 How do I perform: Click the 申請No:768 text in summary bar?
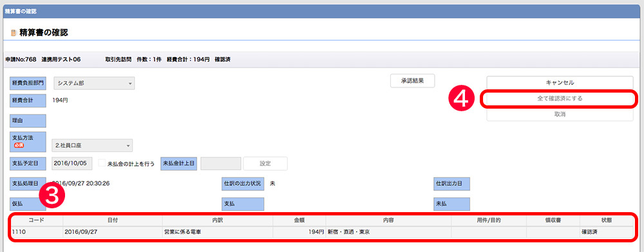pos(21,59)
